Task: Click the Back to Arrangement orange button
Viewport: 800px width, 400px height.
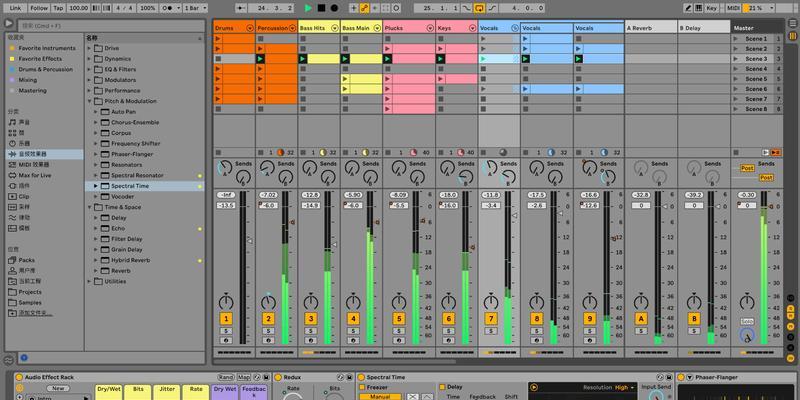Action: pos(776,152)
